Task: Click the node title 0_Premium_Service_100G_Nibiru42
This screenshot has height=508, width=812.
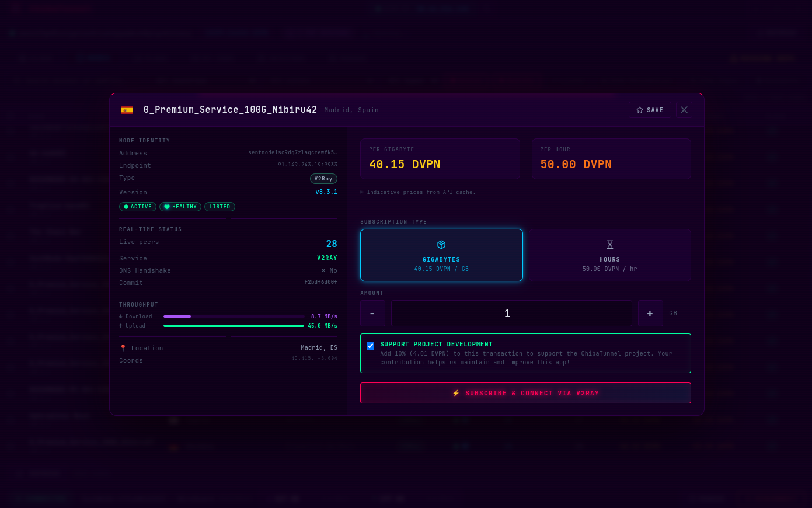Action: [x=230, y=110]
